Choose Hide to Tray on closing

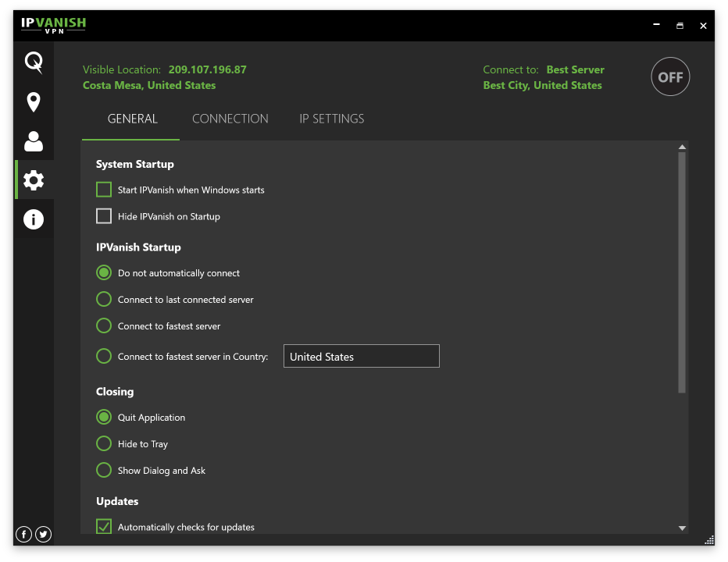click(x=104, y=443)
